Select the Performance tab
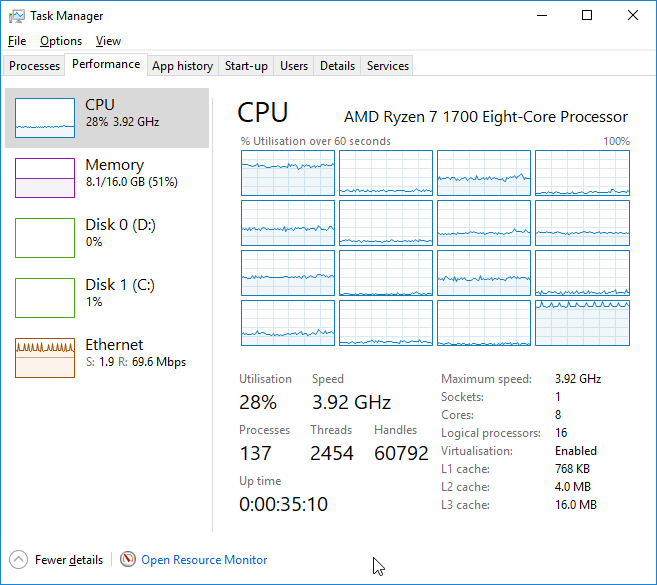 [106, 64]
